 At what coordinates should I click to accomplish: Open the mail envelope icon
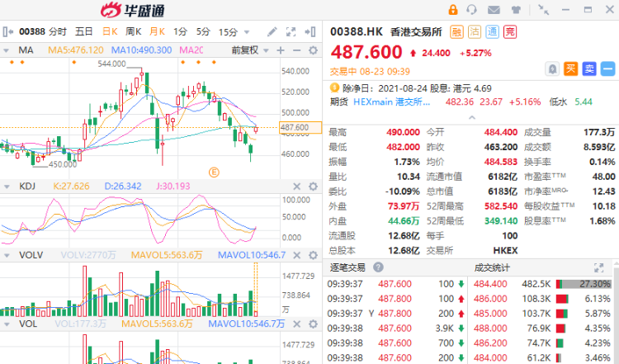click(x=494, y=9)
